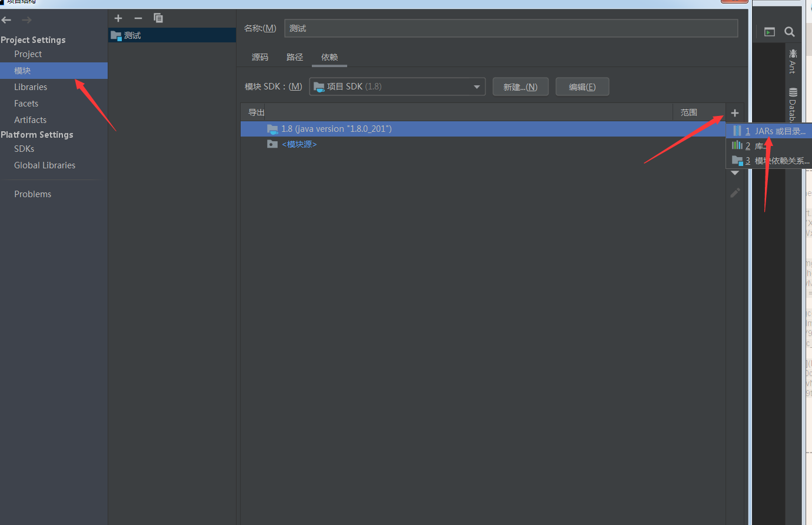Select the <模块源> row
The height and width of the screenshot is (525, 812).
point(482,144)
